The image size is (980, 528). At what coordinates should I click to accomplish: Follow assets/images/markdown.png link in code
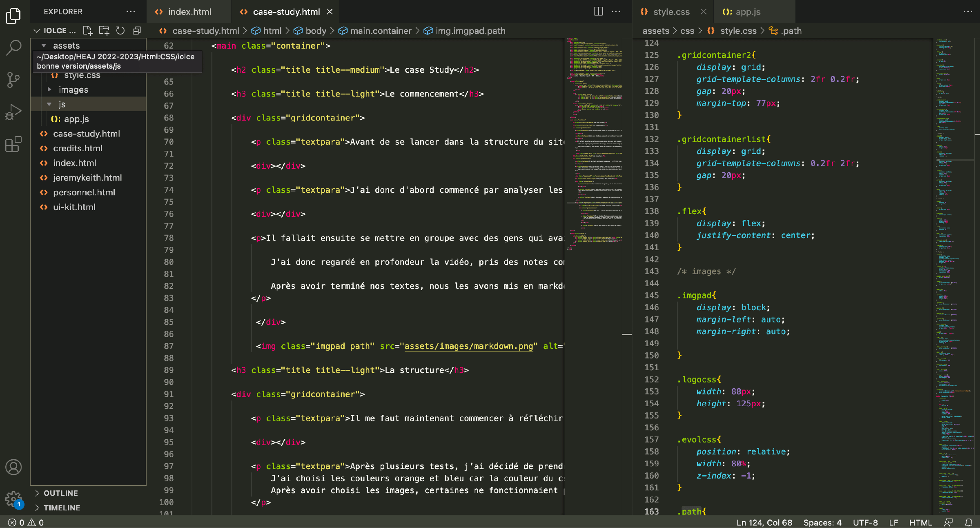coord(469,346)
